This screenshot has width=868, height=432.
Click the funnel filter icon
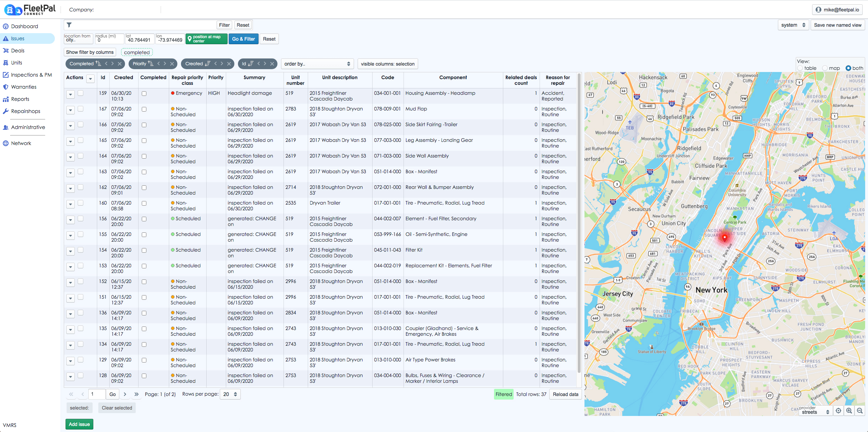click(x=69, y=25)
